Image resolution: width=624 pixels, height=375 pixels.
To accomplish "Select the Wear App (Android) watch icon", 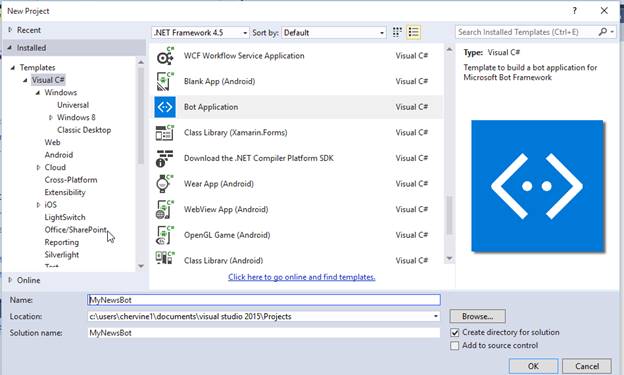I will (165, 184).
